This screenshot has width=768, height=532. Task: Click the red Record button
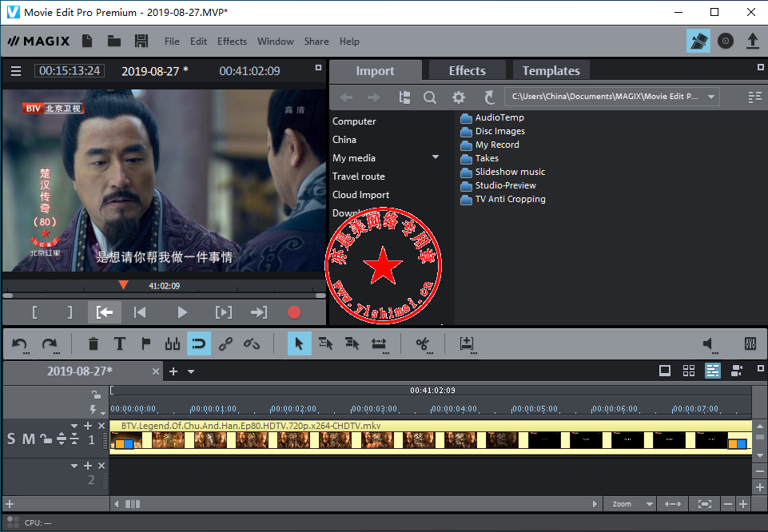294,312
